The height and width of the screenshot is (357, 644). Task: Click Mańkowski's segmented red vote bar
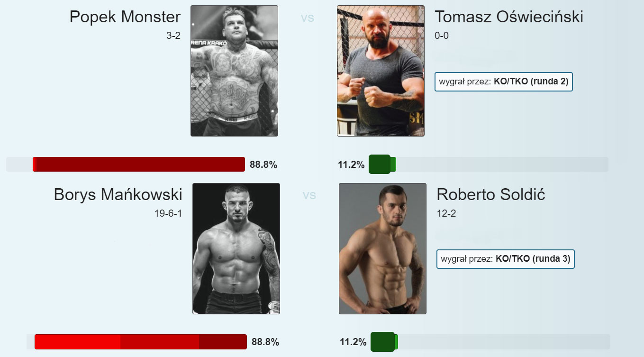(x=141, y=342)
